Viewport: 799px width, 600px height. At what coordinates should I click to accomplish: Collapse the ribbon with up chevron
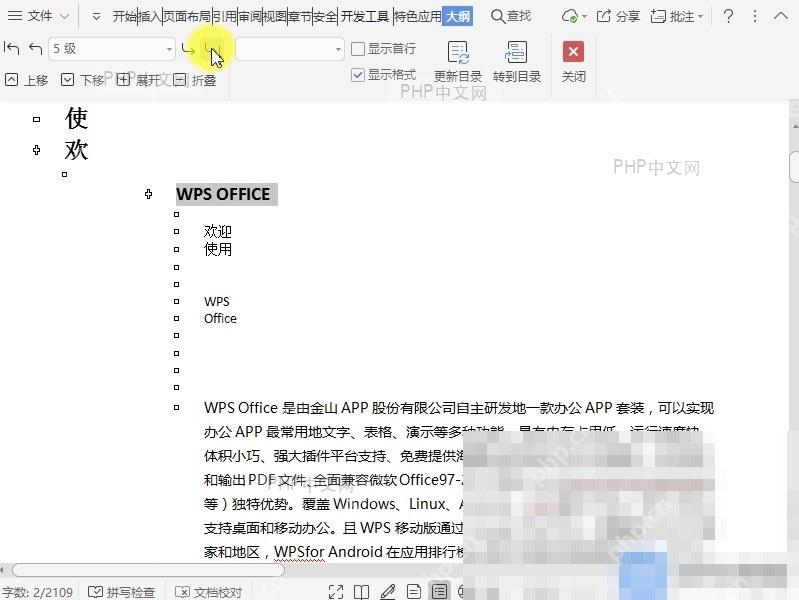[781, 16]
